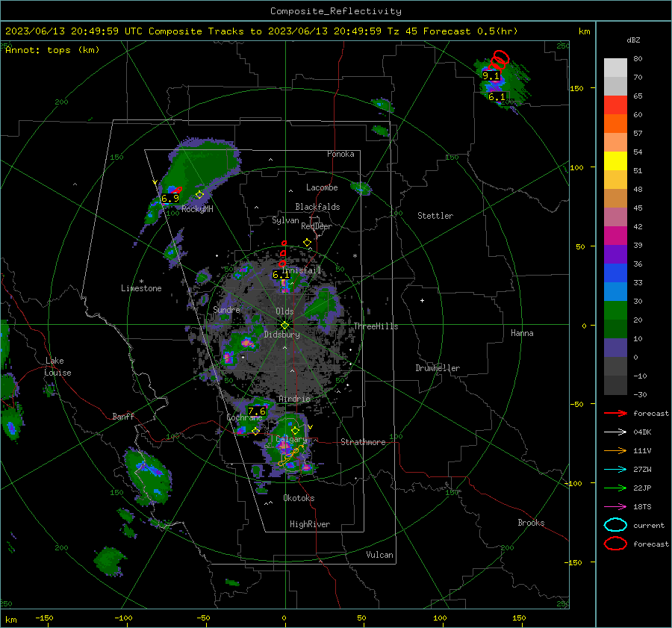
Task: Click the Strathmore label
Action: pos(363,442)
